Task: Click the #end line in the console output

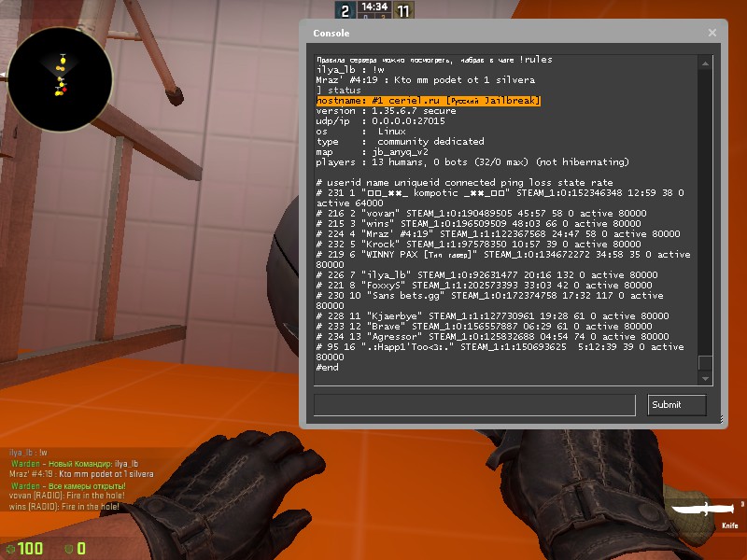Action: 327,367
